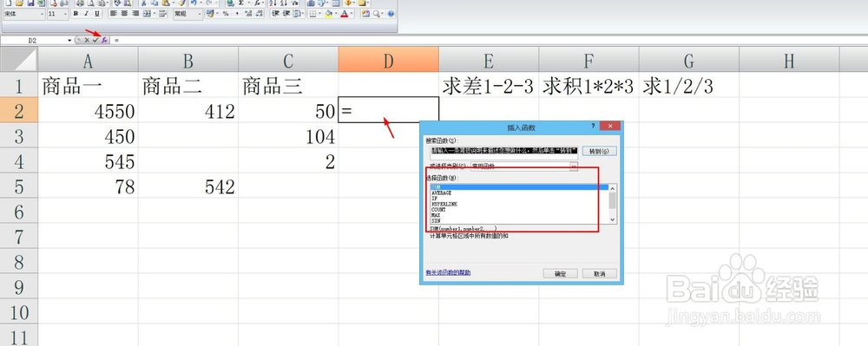Image resolution: width=868 pixels, height=346 pixels.
Task: Click the Merge and Center icon
Action: click(x=147, y=13)
